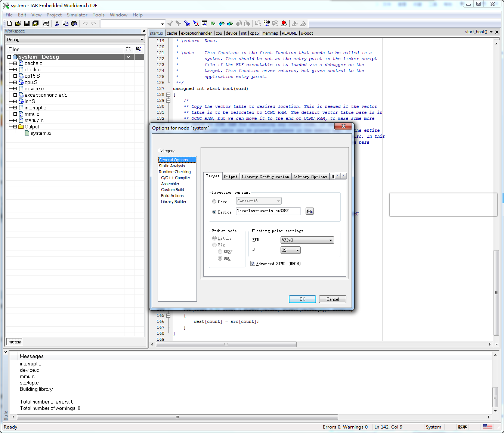This screenshot has height=433, width=504.
Task: Select the Device radio button
Action: tap(214, 212)
